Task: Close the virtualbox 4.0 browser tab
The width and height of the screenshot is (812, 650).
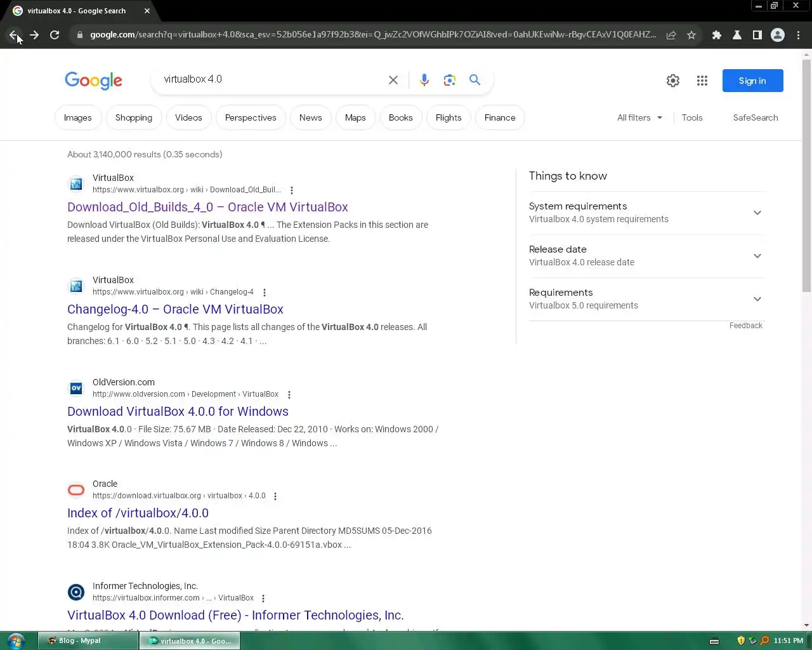Action: click(x=147, y=11)
